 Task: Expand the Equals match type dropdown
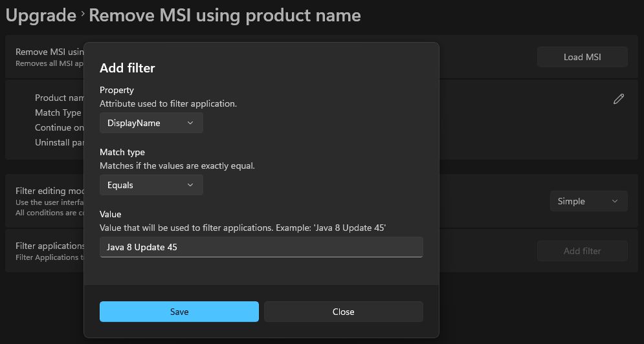(151, 185)
